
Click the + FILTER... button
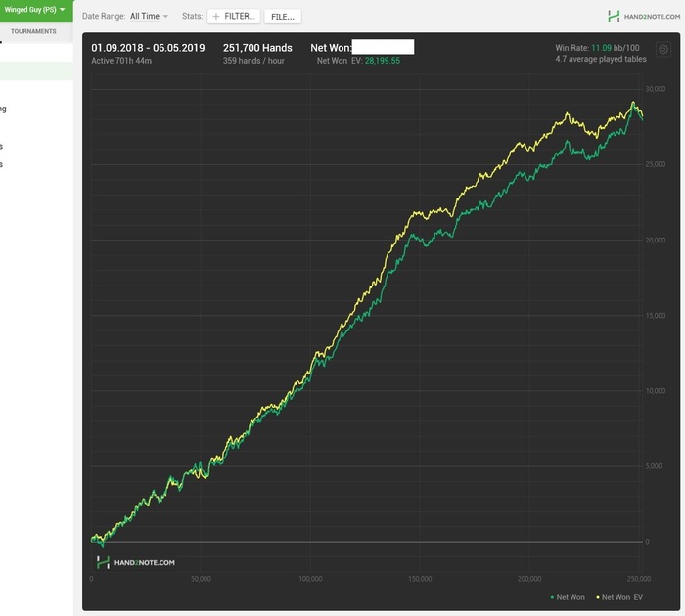tap(234, 17)
